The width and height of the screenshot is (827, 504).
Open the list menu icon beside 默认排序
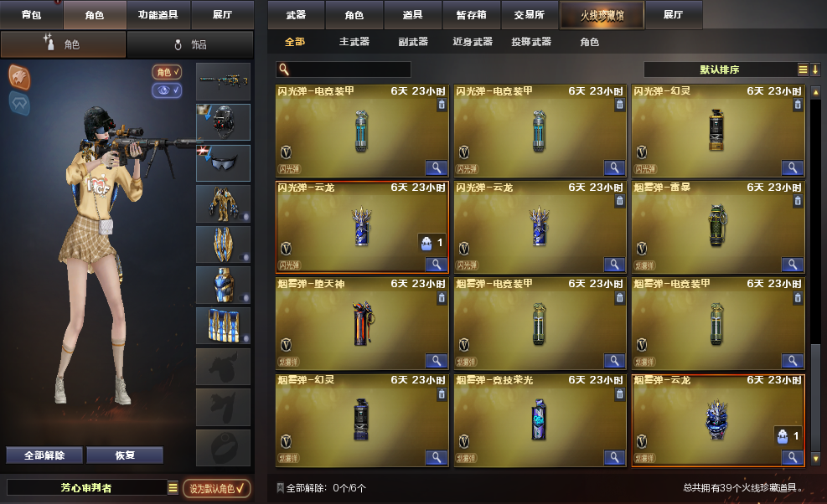803,69
